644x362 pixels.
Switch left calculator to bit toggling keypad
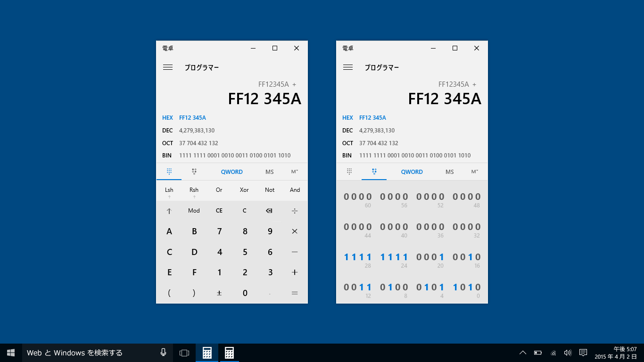click(x=194, y=172)
